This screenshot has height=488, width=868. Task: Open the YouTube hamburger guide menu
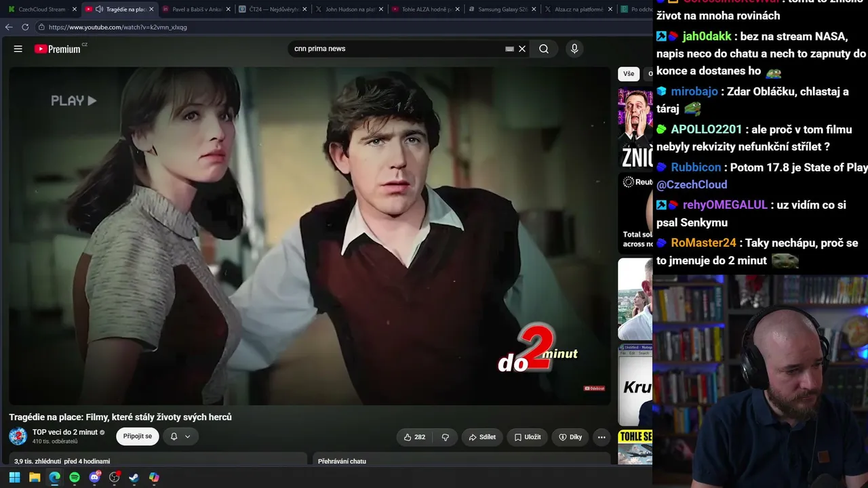click(18, 49)
